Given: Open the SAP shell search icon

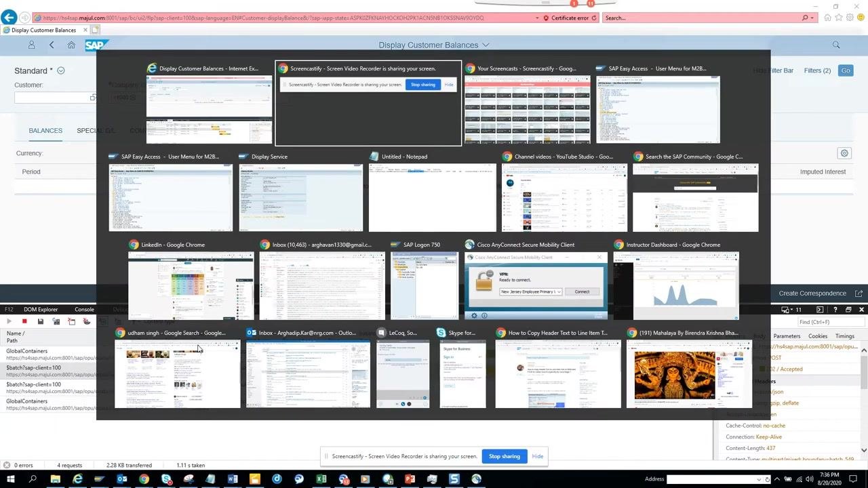Looking at the screenshot, I should (x=836, y=45).
